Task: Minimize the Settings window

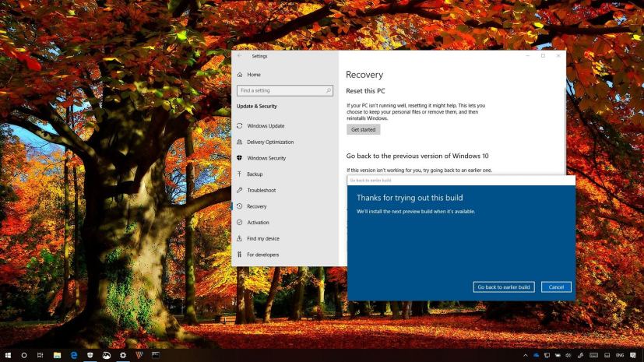Action: pos(528,56)
